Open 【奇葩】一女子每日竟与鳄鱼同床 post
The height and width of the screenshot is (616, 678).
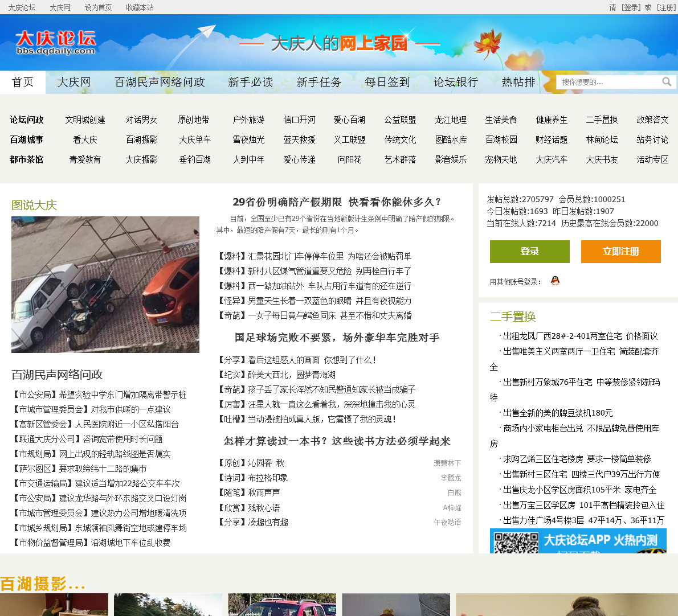314,315
